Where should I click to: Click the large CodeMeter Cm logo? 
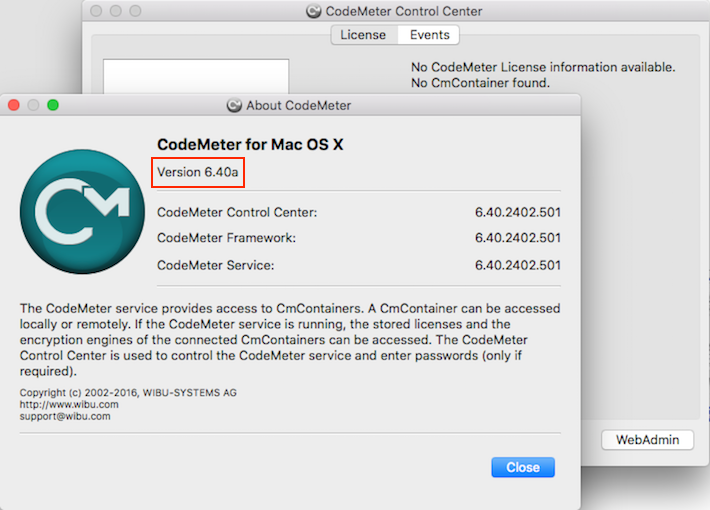click(x=82, y=212)
